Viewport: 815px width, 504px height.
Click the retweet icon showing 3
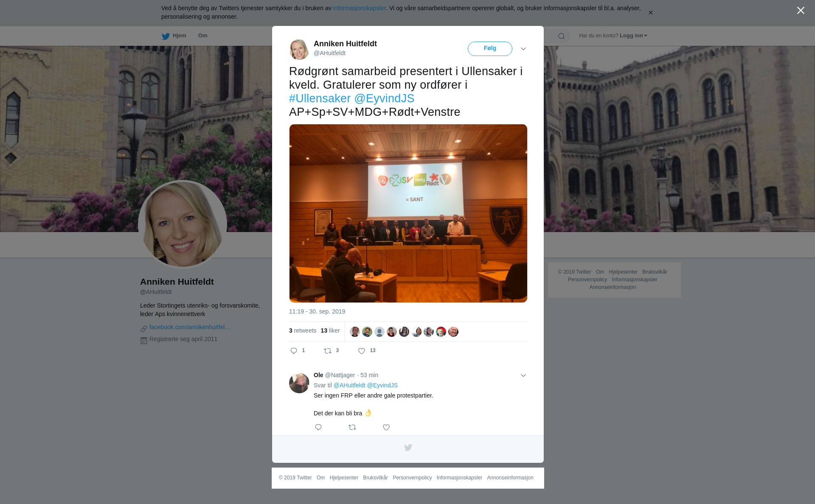(328, 351)
